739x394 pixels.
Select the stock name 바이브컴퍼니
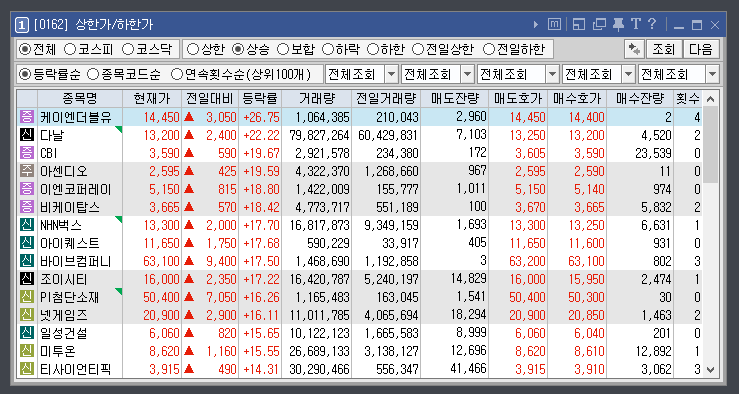[x=75, y=262]
